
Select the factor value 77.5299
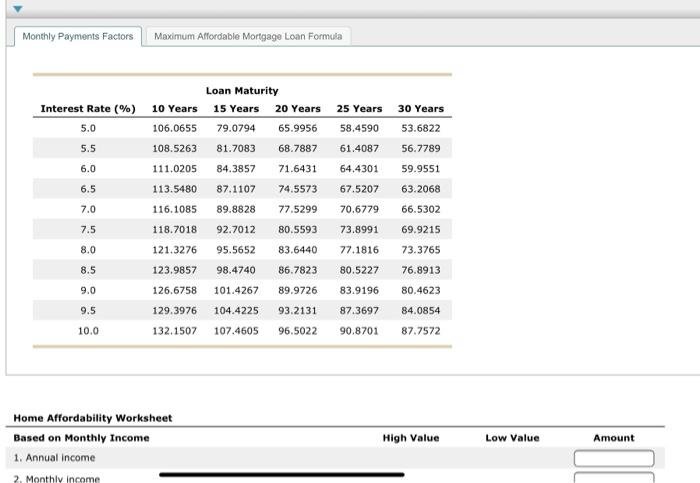click(298, 209)
